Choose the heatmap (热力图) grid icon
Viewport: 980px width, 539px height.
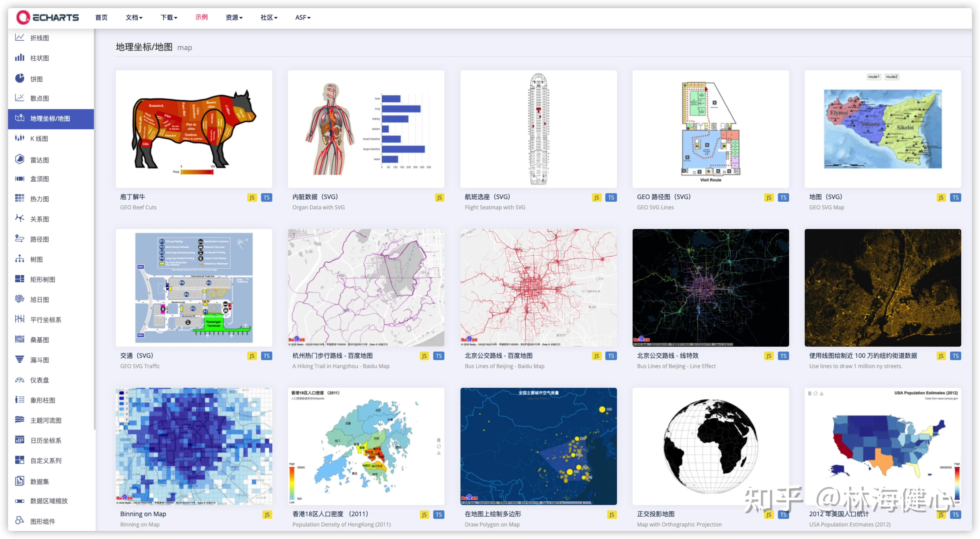[x=20, y=198]
